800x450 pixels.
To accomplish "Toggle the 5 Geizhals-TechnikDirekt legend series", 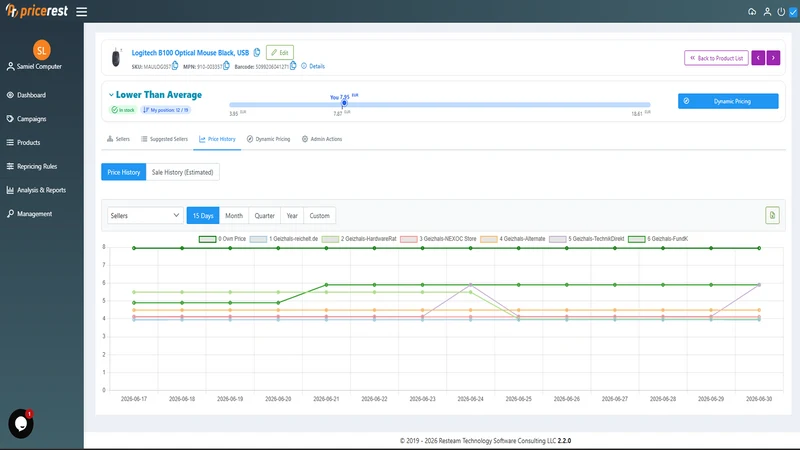I will tap(587, 239).
